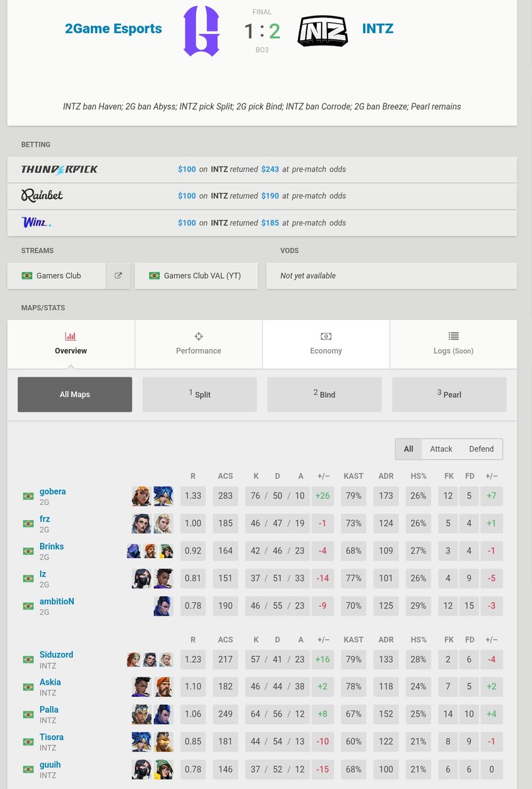Screen dimensions: 532x789
Task: Click Tisora's first agent icon
Action: pyautogui.click(x=141, y=742)
